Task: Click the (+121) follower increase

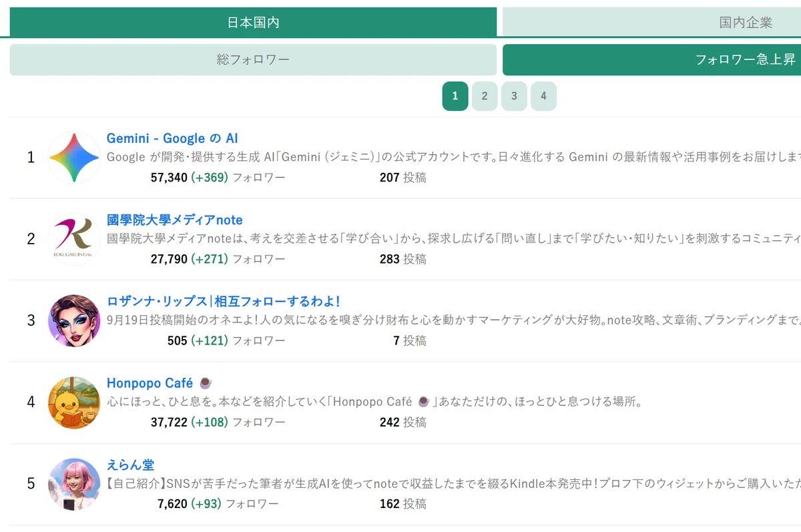Action: 210,340
